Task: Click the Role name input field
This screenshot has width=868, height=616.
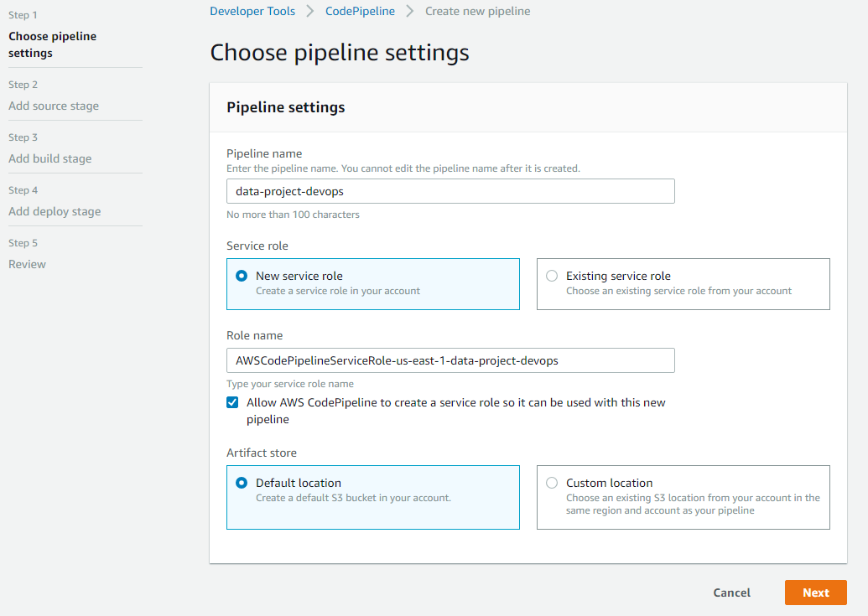Action: pyautogui.click(x=450, y=360)
